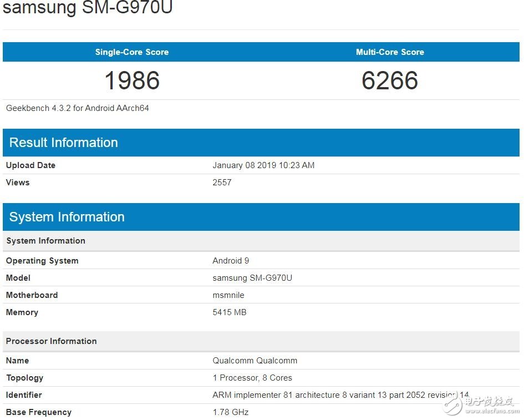This screenshot has width=524, height=420.
Task: Click the Single-Core Score column header
Action: pos(131,52)
